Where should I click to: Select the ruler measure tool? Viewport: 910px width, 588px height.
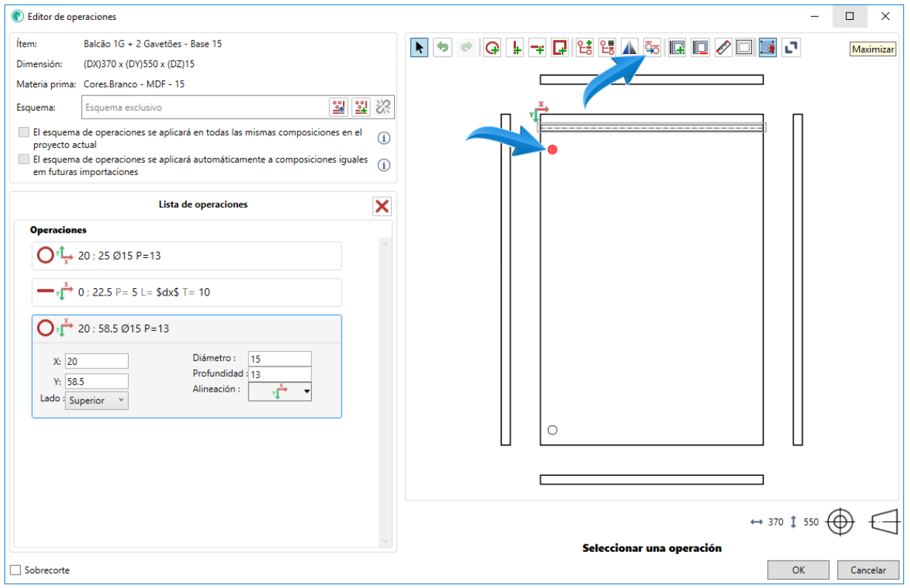click(723, 48)
